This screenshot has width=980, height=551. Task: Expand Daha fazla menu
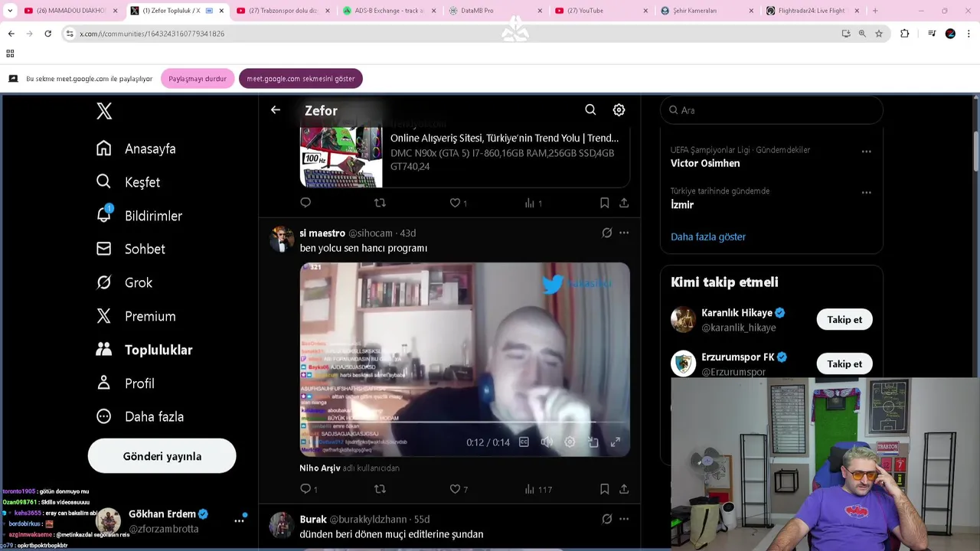tap(140, 416)
